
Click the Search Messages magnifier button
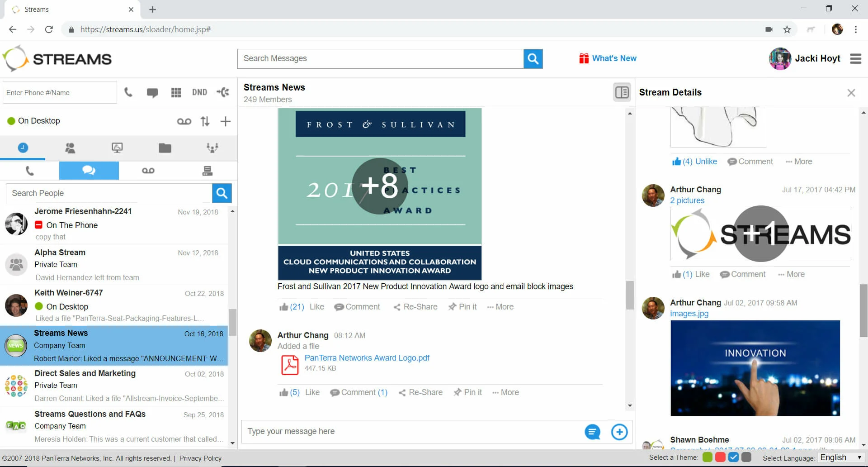pos(533,59)
